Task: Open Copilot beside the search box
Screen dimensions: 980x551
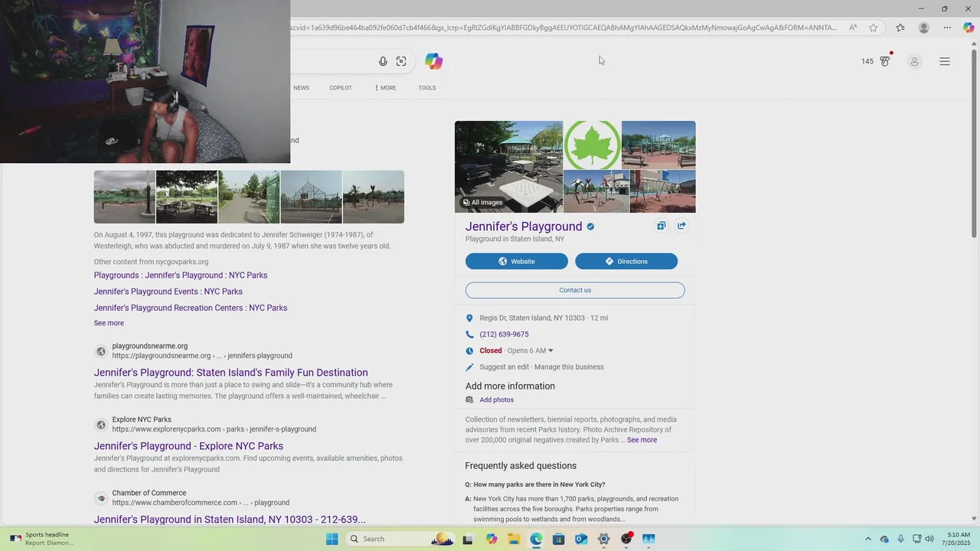Action: click(x=434, y=61)
